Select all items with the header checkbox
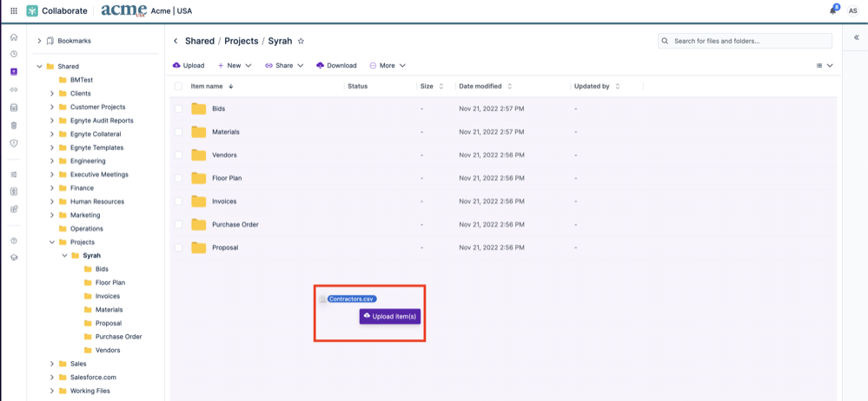The image size is (868, 401). (x=179, y=87)
